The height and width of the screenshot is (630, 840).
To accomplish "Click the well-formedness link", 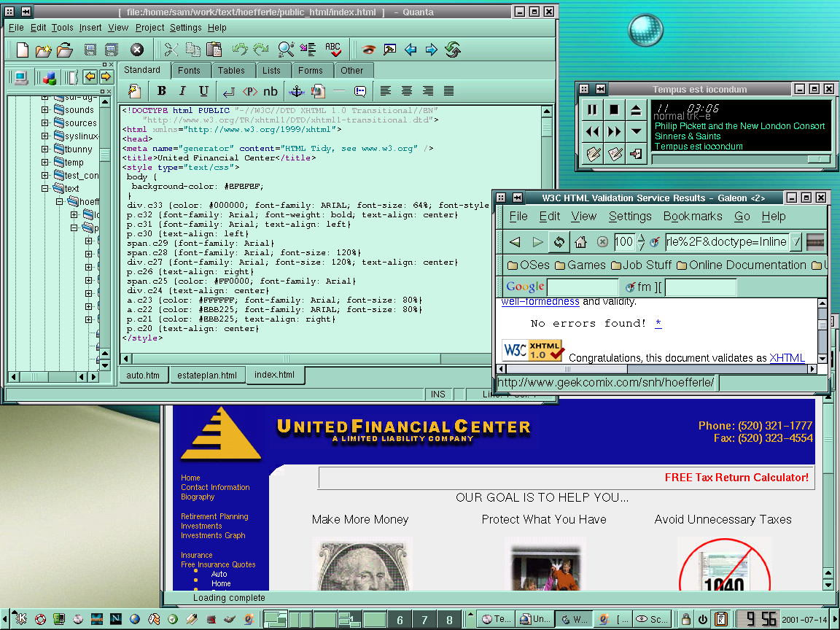I will click(x=540, y=302).
